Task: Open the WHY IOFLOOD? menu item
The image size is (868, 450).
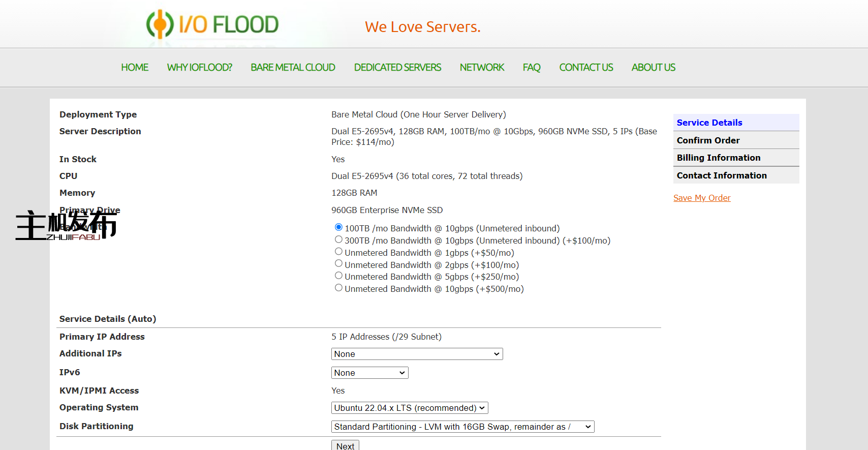Action: [199, 68]
